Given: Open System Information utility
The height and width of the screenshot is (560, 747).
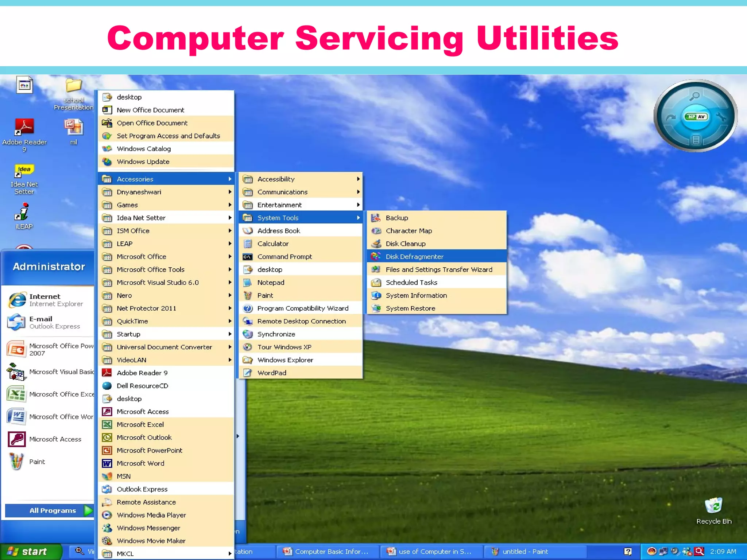Looking at the screenshot, I should pos(437,295).
